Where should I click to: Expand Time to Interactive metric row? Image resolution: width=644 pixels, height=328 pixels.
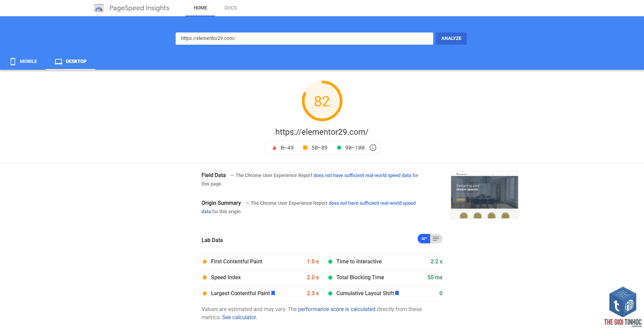tap(385, 262)
